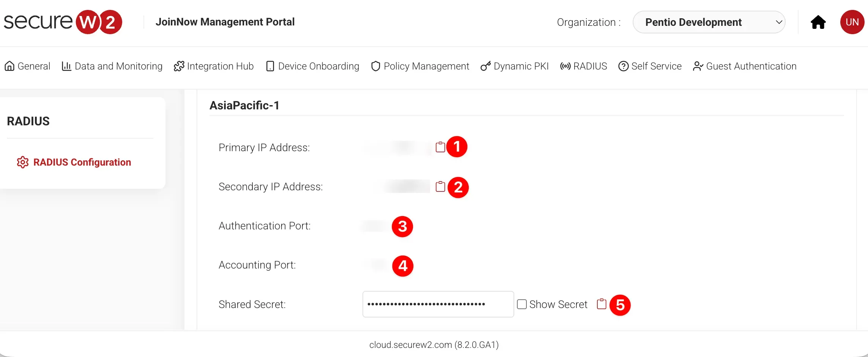Enable the Show Secret checkbox

click(522, 304)
